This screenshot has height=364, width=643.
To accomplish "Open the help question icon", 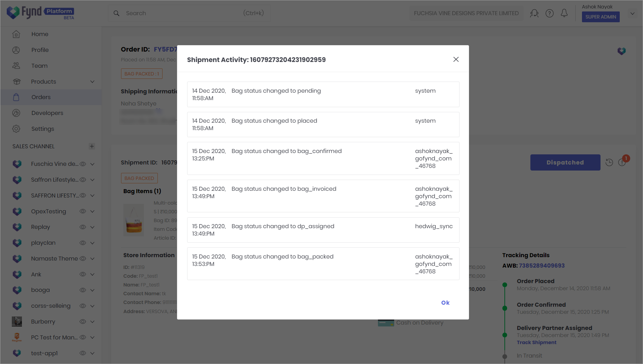I will (x=550, y=13).
